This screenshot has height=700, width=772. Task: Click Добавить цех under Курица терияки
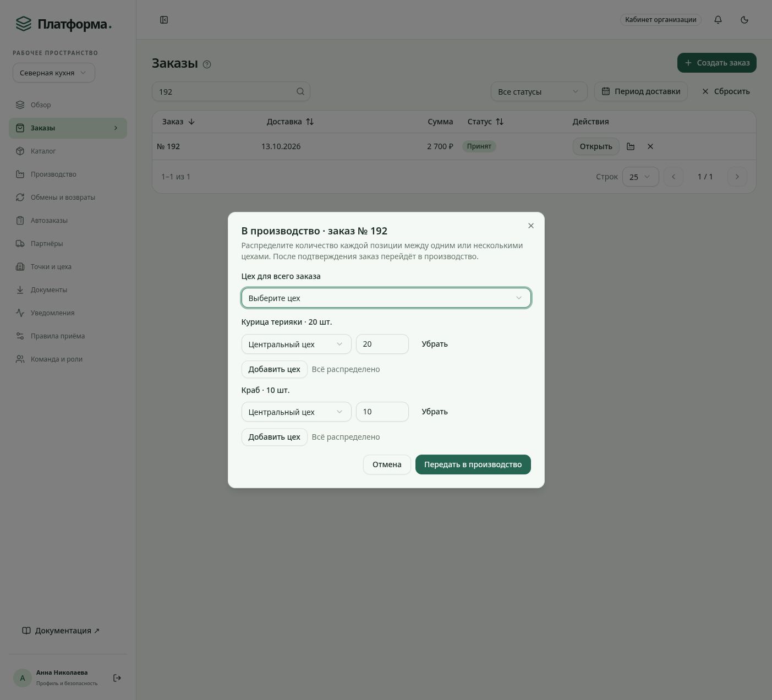274,369
